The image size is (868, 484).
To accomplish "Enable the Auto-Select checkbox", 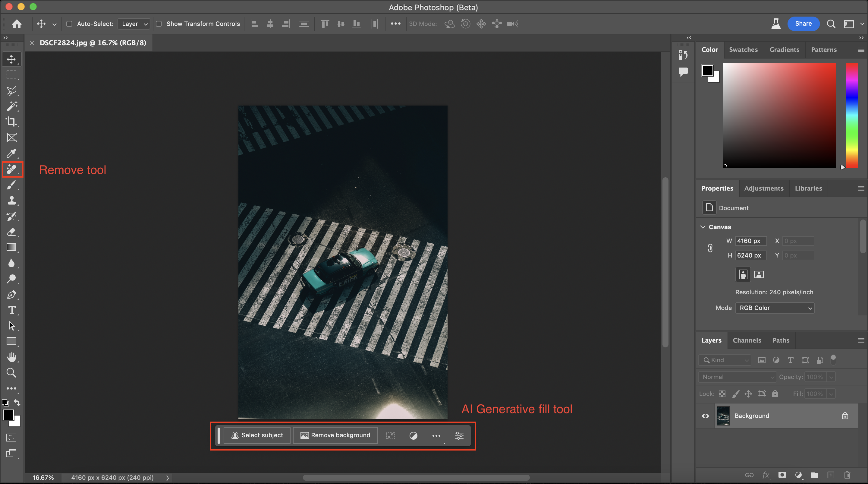I will (x=69, y=24).
